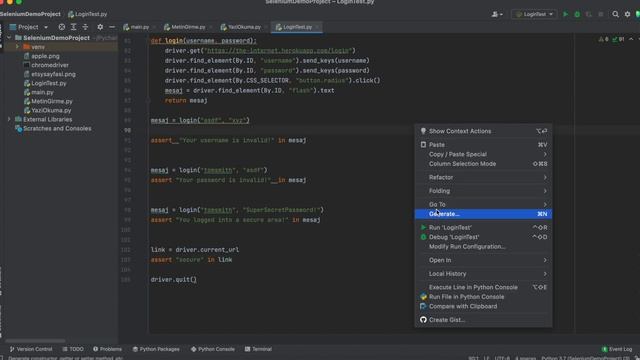The width and height of the screenshot is (640, 360).
Task: Click the Project panel horizontal scrollbar
Action: click(35, 340)
